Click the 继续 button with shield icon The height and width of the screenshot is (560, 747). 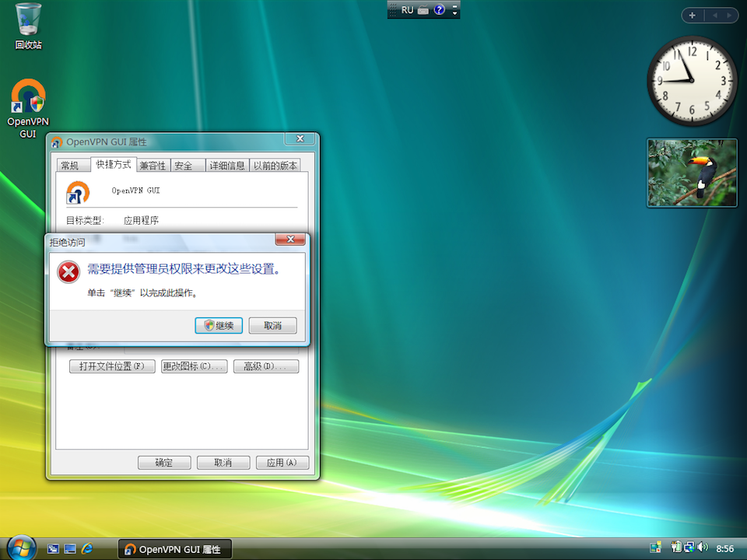pos(219,326)
